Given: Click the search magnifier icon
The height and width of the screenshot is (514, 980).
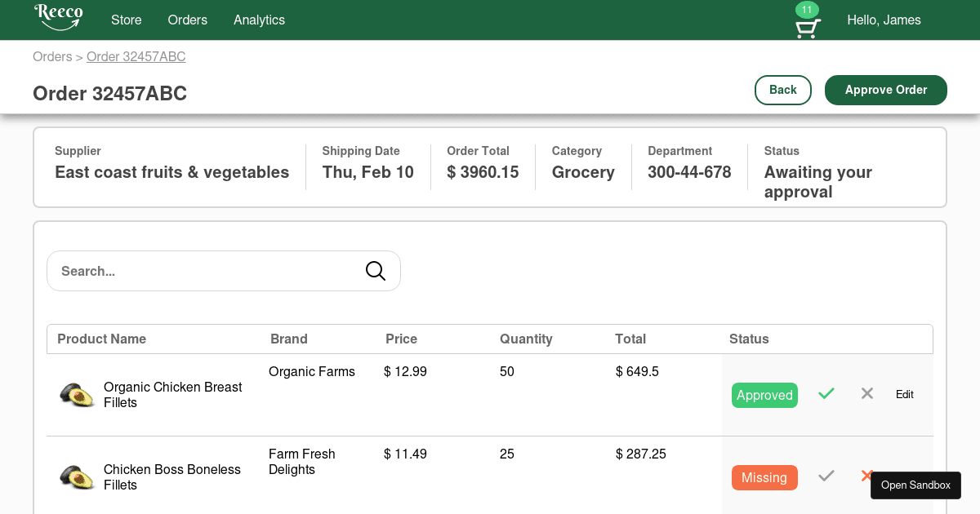Looking at the screenshot, I should (x=376, y=271).
